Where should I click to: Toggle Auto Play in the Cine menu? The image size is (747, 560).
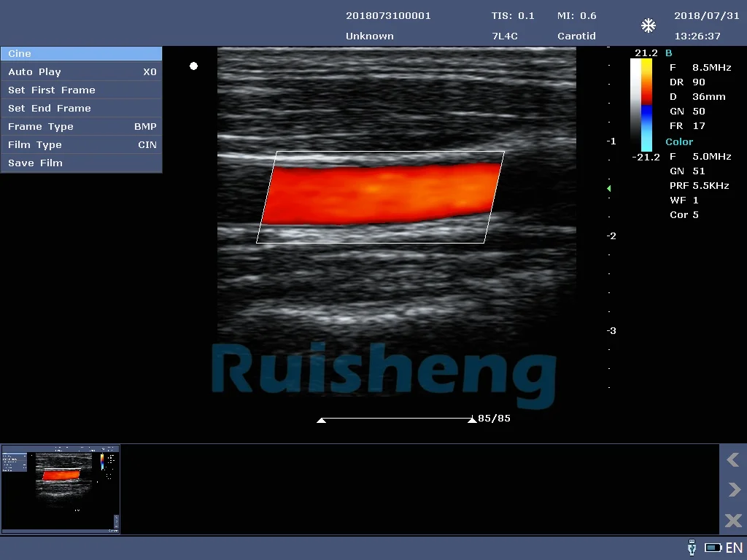point(81,72)
